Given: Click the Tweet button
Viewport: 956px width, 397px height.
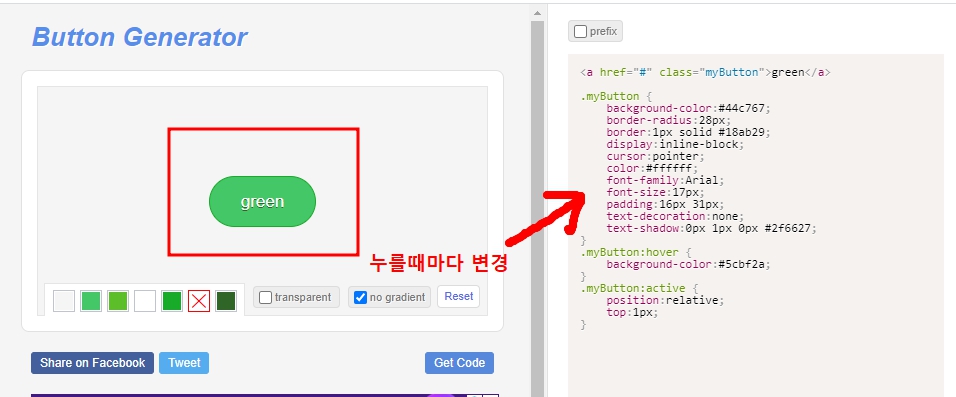Looking at the screenshot, I should click(184, 363).
